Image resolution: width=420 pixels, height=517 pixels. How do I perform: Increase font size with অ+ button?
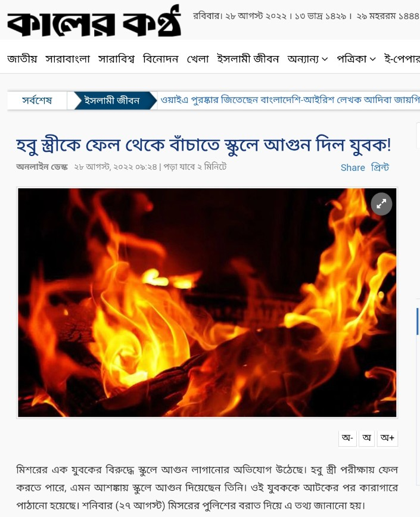point(387,438)
